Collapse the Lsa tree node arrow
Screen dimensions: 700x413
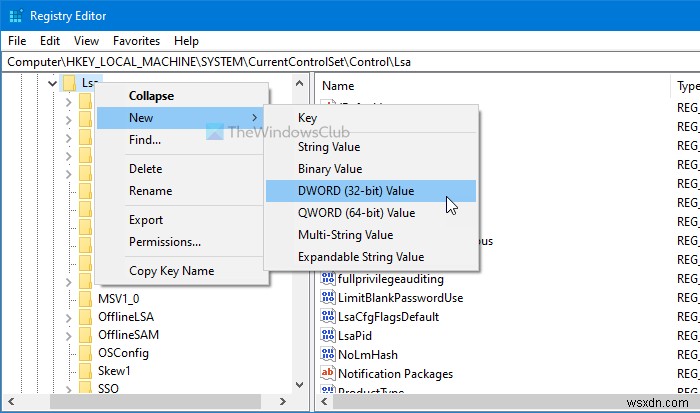pyautogui.click(x=52, y=84)
